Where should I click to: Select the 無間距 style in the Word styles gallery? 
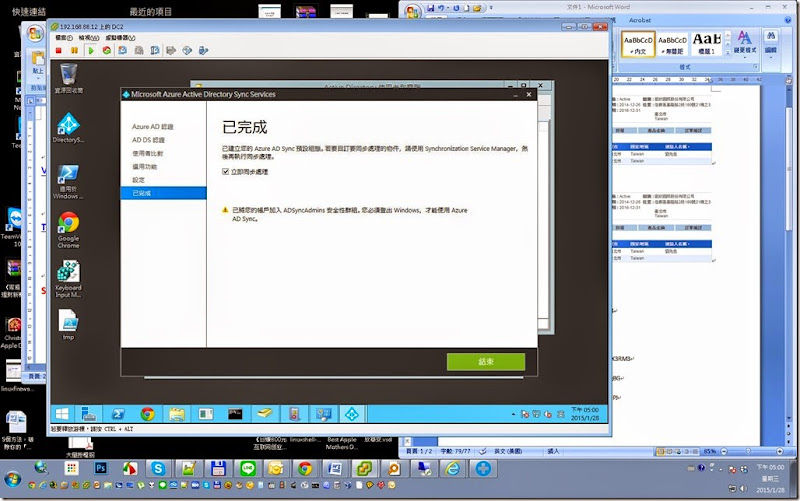(x=672, y=44)
